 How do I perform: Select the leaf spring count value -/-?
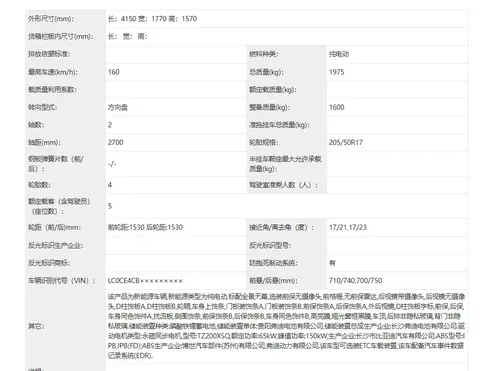click(x=112, y=164)
